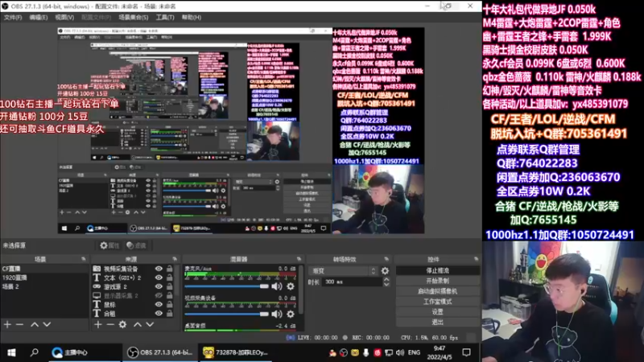Move the selected scene down in the list
Screen dimensions: 644x362
tap(47, 324)
